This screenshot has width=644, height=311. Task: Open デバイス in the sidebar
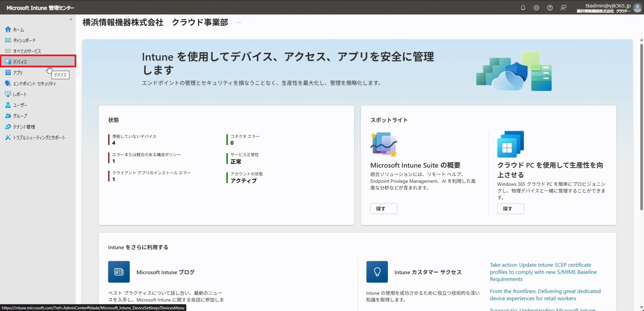(x=20, y=62)
